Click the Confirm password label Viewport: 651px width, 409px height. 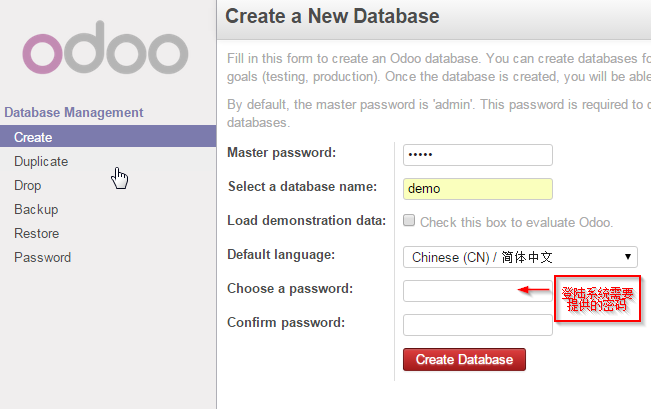click(x=286, y=323)
